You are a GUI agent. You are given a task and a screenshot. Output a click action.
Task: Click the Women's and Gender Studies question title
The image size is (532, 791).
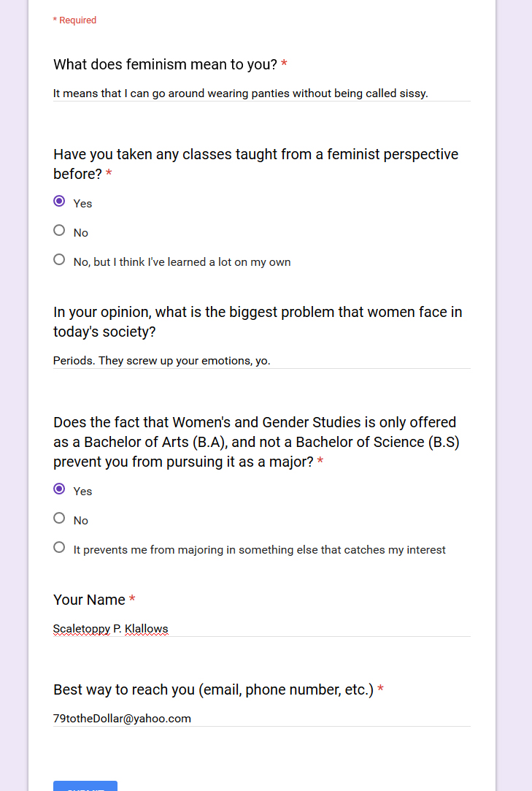pyautogui.click(x=256, y=442)
